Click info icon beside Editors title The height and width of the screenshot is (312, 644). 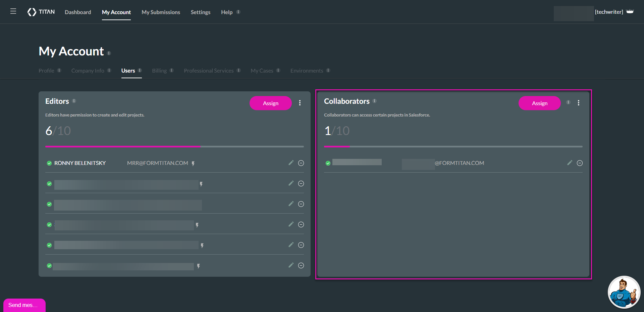(x=74, y=101)
